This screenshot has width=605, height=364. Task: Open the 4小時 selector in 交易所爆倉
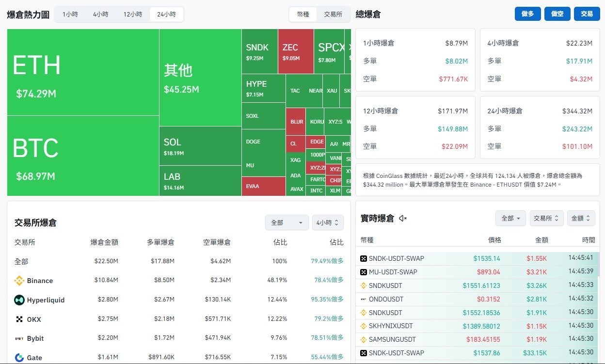(x=328, y=222)
